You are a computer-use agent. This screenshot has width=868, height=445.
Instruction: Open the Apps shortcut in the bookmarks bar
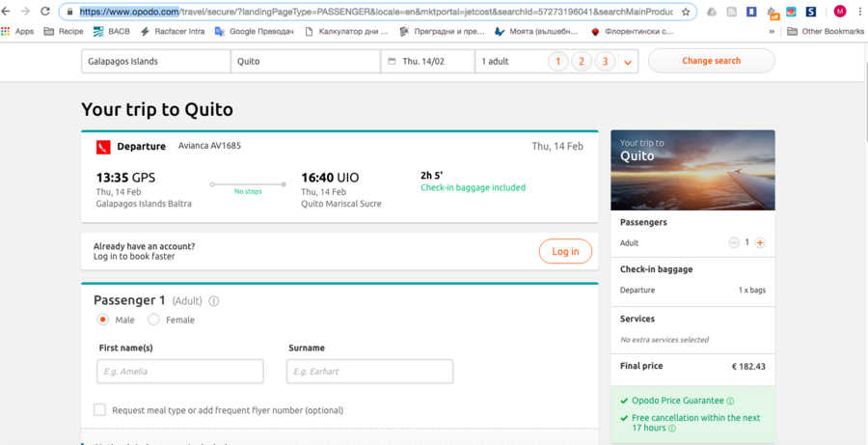[x=17, y=32]
